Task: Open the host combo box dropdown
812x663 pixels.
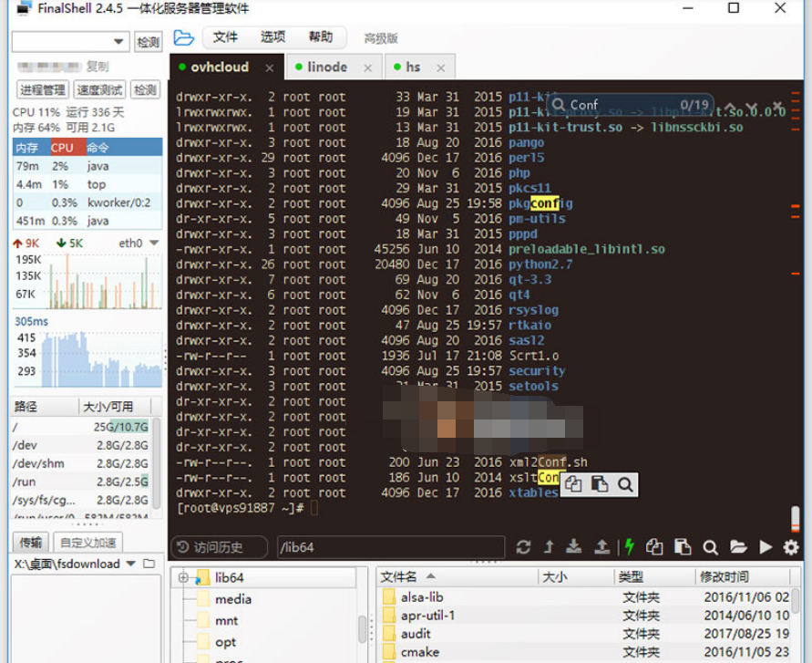Action: [119, 42]
